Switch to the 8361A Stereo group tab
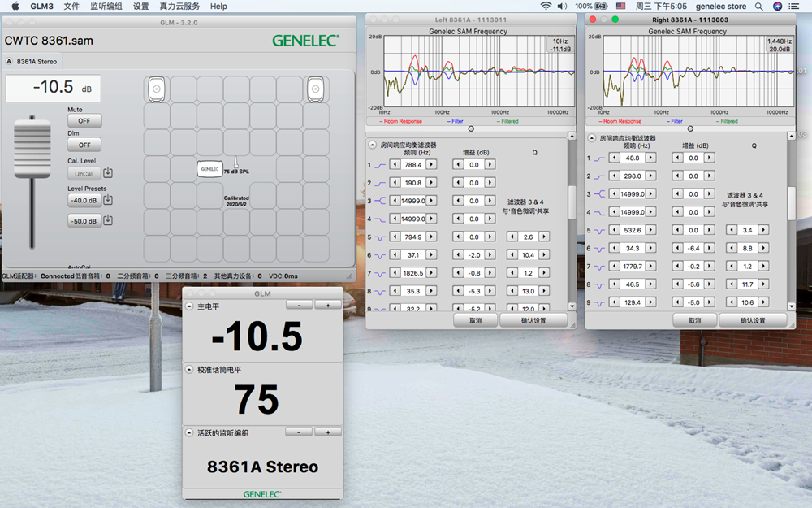This screenshot has width=812, height=508. point(32,61)
